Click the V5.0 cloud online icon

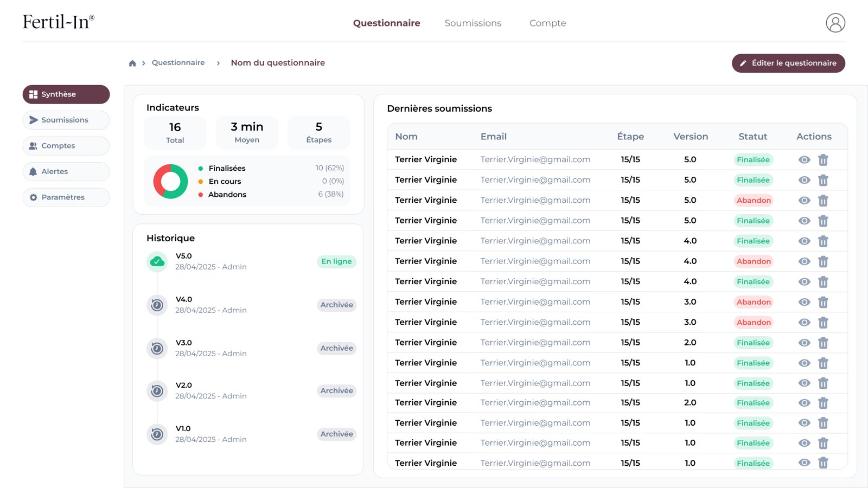[157, 262]
